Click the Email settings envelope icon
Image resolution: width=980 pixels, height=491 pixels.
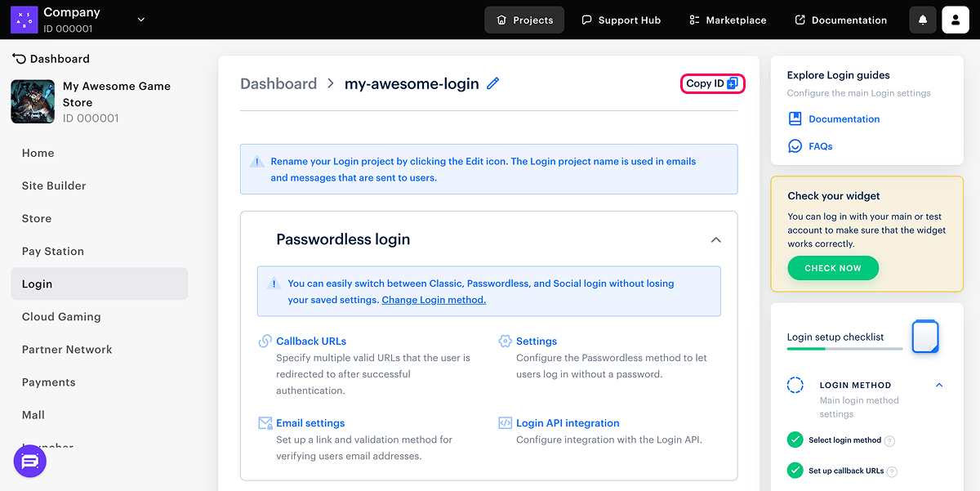point(265,423)
